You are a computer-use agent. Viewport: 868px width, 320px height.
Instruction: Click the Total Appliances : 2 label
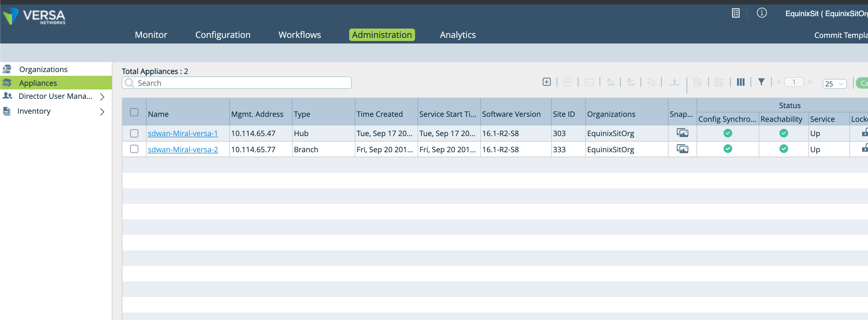click(155, 71)
